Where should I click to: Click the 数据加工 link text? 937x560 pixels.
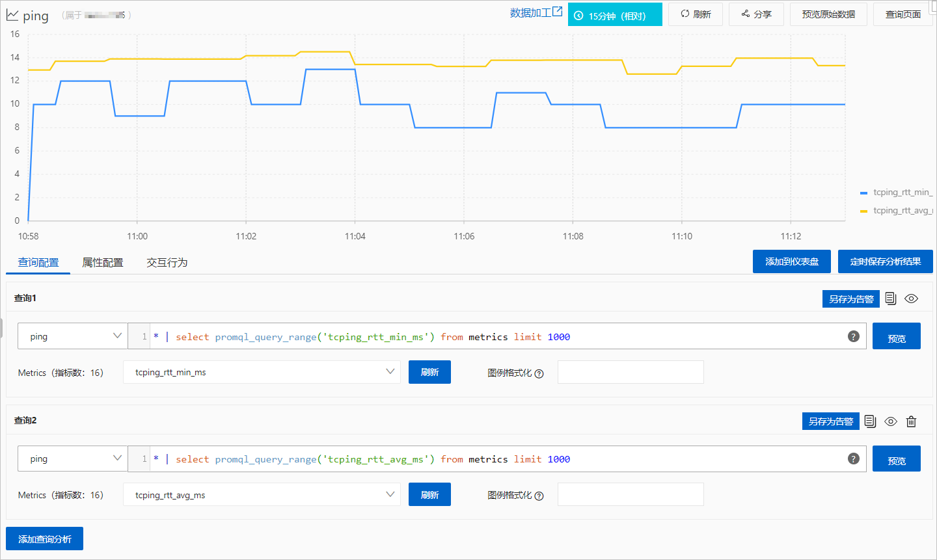click(530, 12)
